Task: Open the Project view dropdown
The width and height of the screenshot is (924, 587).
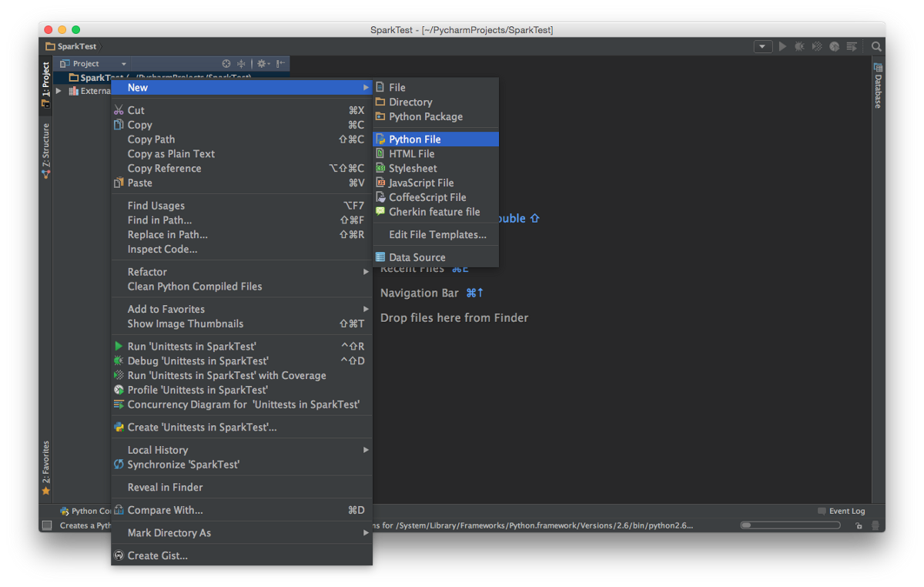Action: 93,64
